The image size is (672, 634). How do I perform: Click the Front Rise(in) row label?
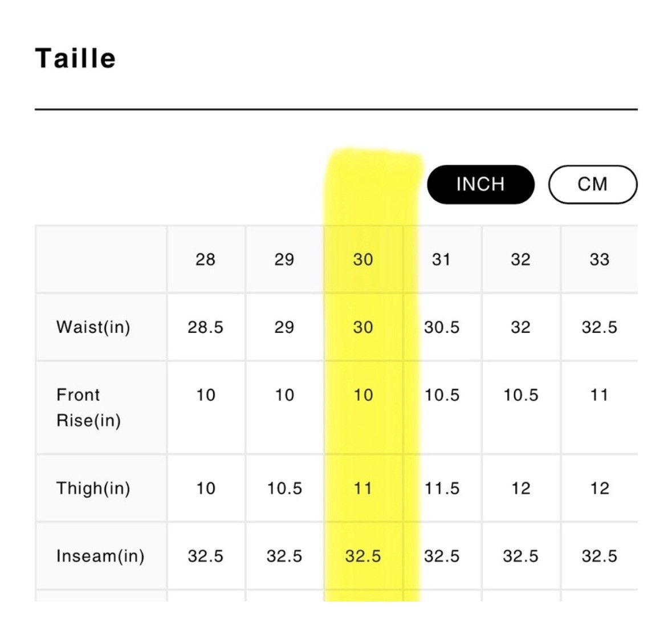[x=89, y=407]
